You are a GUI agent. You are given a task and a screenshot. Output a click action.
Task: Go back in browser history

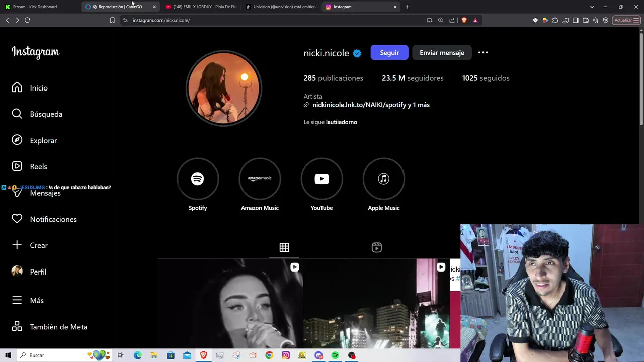pyautogui.click(x=7, y=20)
